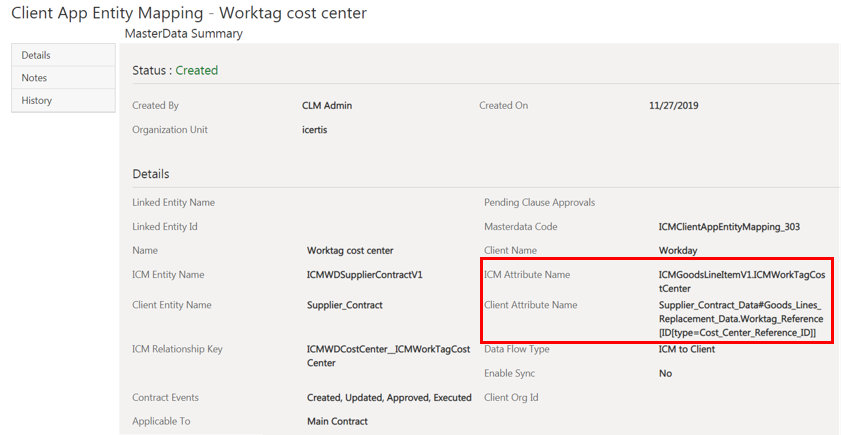Click the Client Attribute Name value text

click(x=740, y=318)
